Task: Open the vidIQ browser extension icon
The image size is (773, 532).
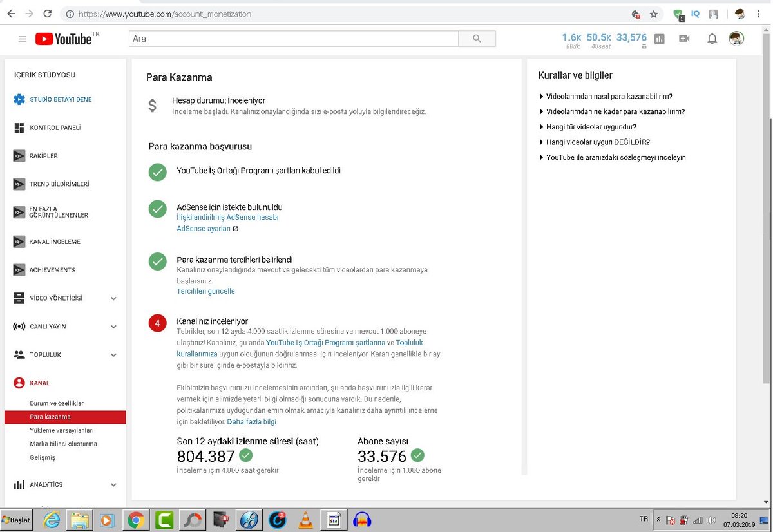Action: pos(696,14)
